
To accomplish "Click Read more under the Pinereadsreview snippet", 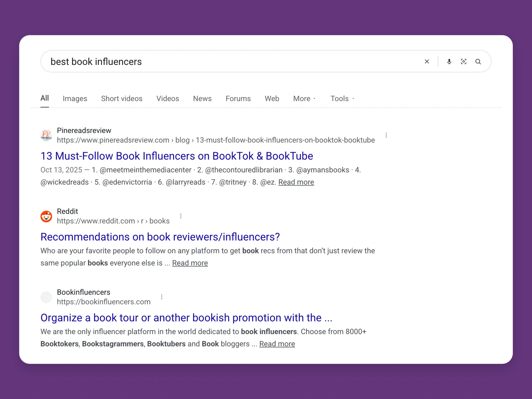I will [x=296, y=182].
